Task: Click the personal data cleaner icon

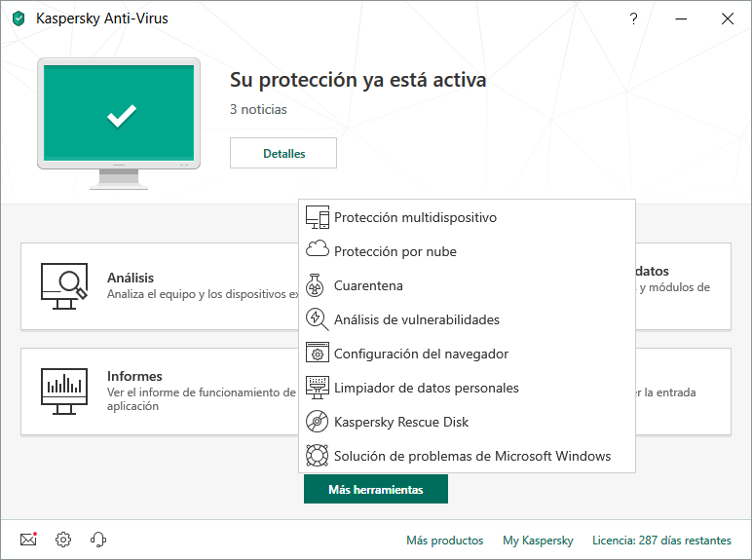Action: 318,388
